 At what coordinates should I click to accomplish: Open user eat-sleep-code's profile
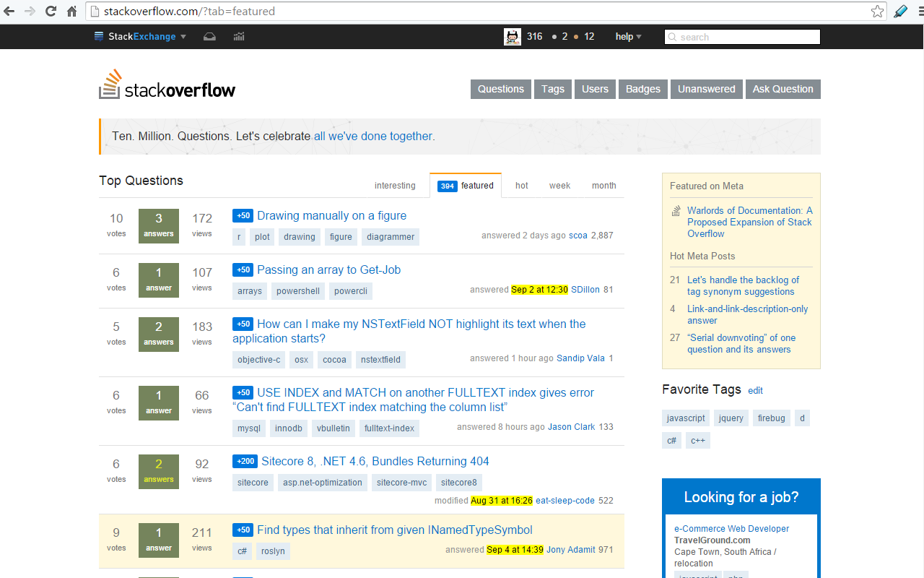click(x=565, y=501)
